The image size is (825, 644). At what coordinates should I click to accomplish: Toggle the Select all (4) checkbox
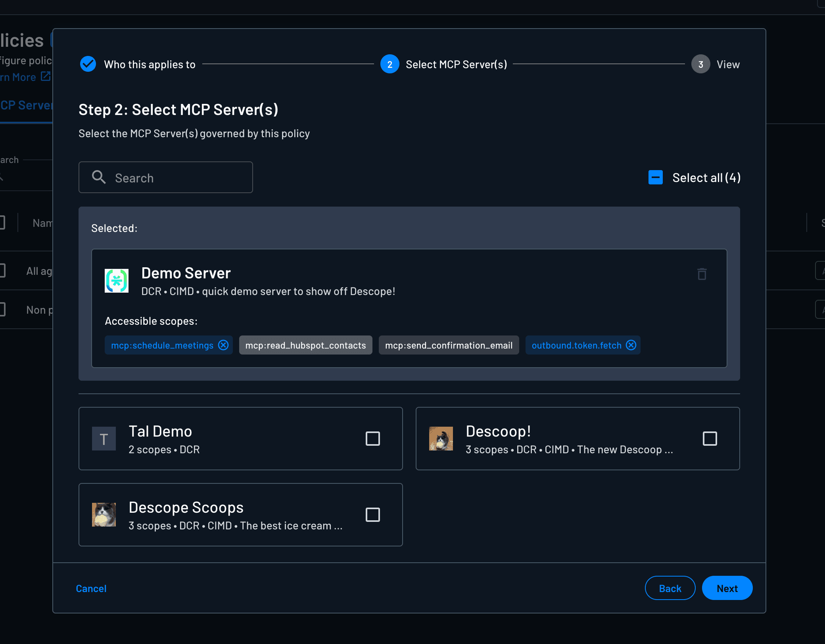655,177
